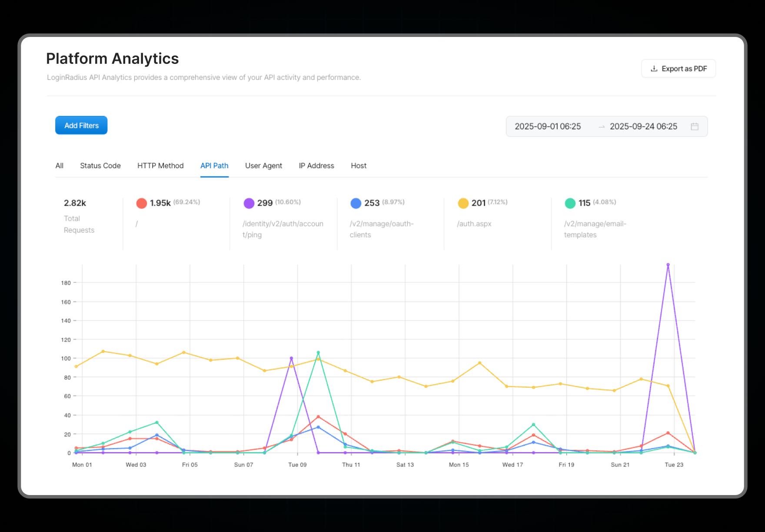Viewport: 765px width, 532px height.
Task: Edit end date 2025-09-24 06:25
Action: point(643,126)
